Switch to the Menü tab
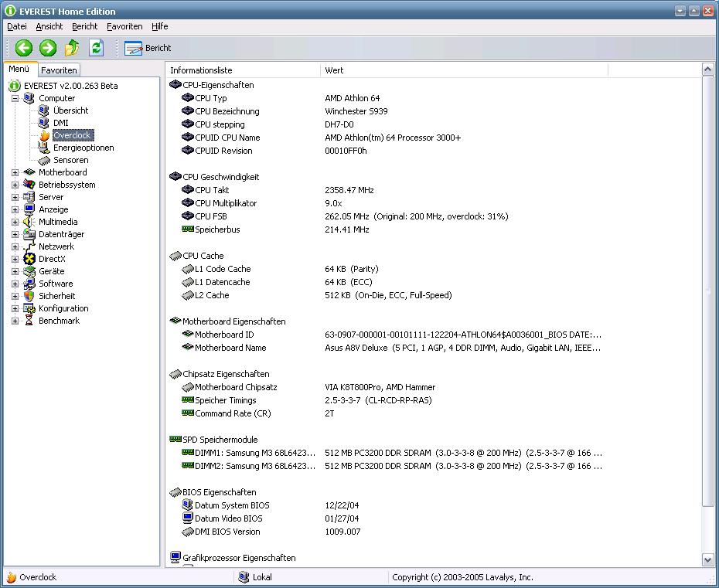Image resolution: width=719 pixels, height=588 pixels. coord(19,70)
